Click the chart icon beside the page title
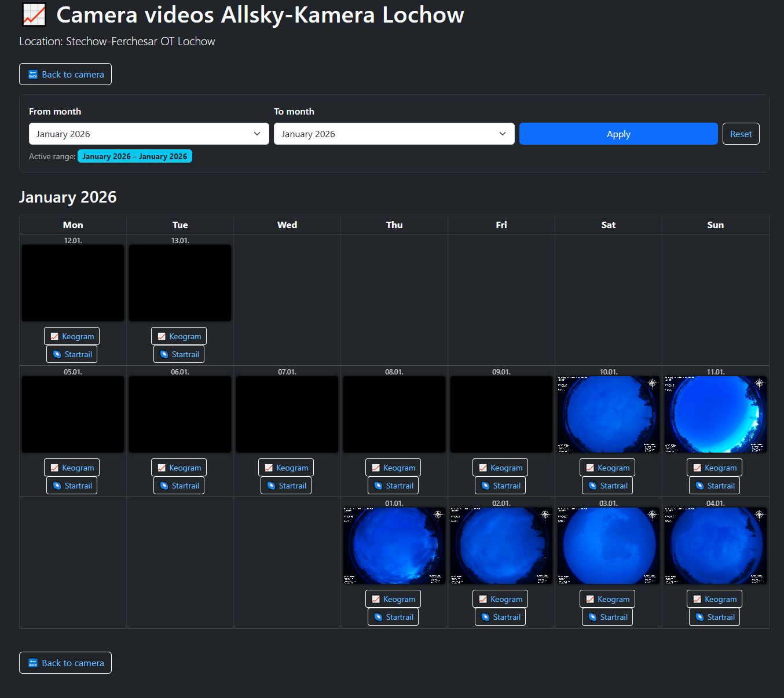The width and height of the screenshot is (784, 698). 33,15
